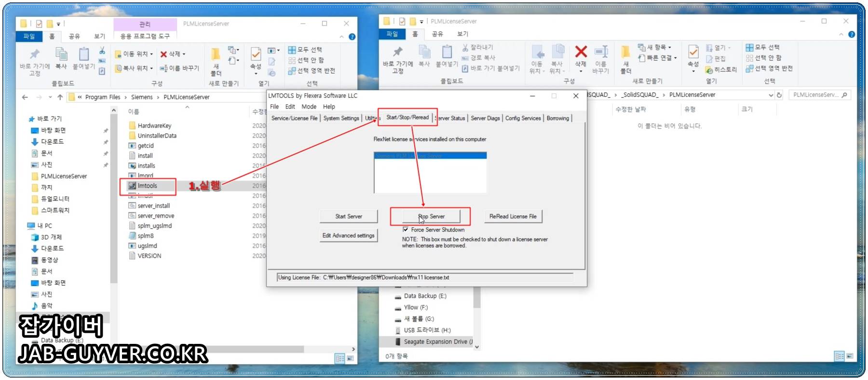
Task: Select server_remove file in left window
Action: point(151,216)
